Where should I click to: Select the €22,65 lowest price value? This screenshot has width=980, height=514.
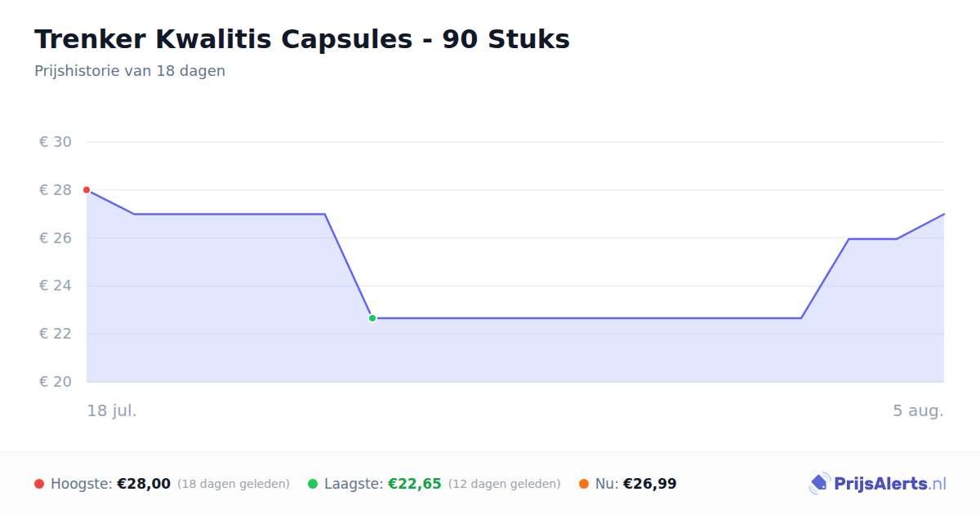click(415, 484)
